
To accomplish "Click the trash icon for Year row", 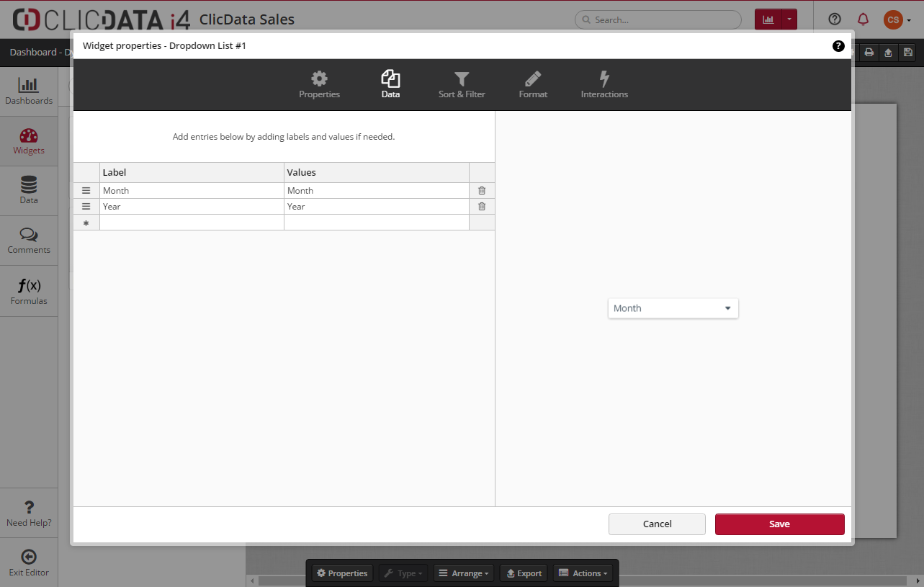I will [482, 207].
